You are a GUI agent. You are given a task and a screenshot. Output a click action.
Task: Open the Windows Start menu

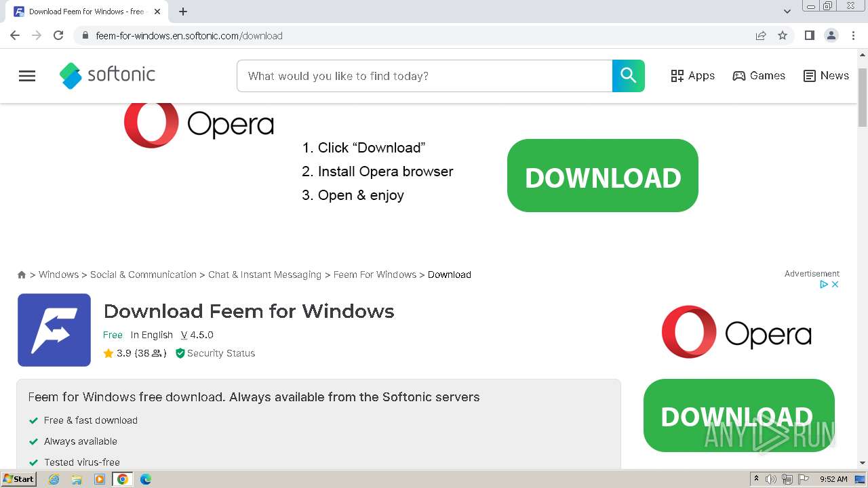(x=19, y=479)
